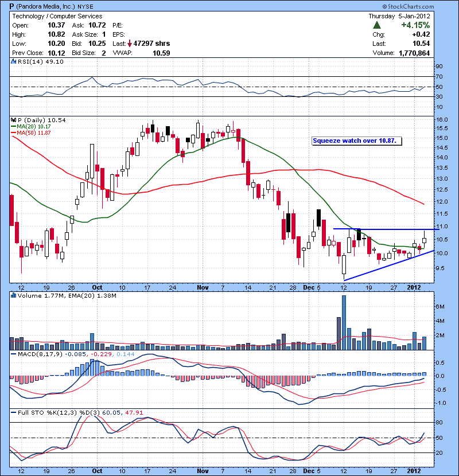Click the -1.0 level on MACD axis

441,403
